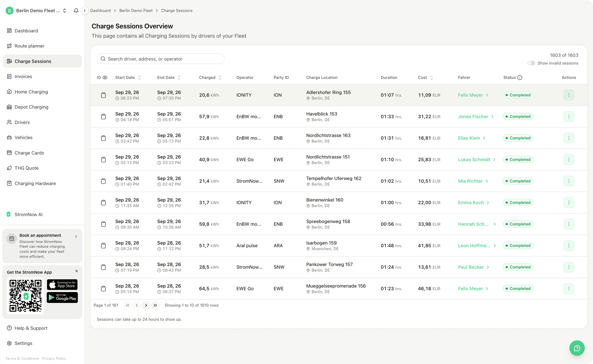593x364 pixels.
Task: Click the StromNow app QR code
Action: (25, 296)
